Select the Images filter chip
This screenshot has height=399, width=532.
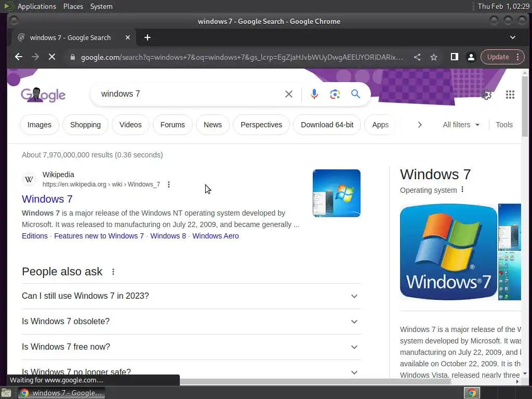pyautogui.click(x=39, y=125)
